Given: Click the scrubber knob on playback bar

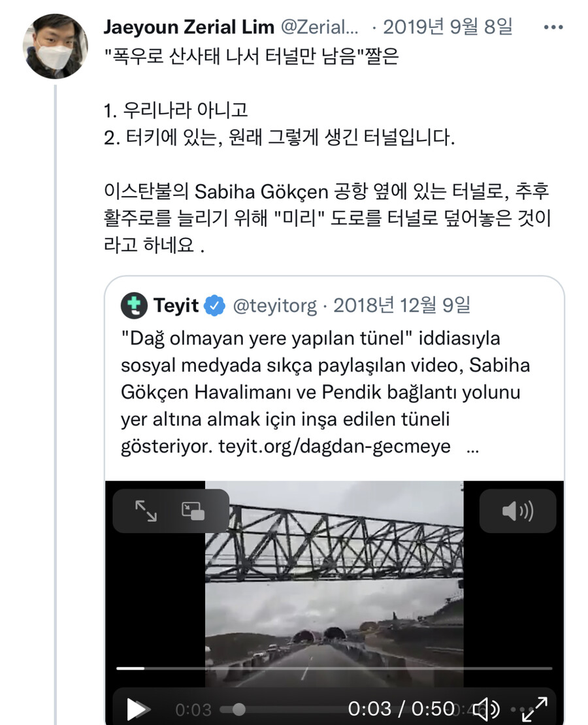Looking at the screenshot, I should pyautogui.click(x=239, y=709).
